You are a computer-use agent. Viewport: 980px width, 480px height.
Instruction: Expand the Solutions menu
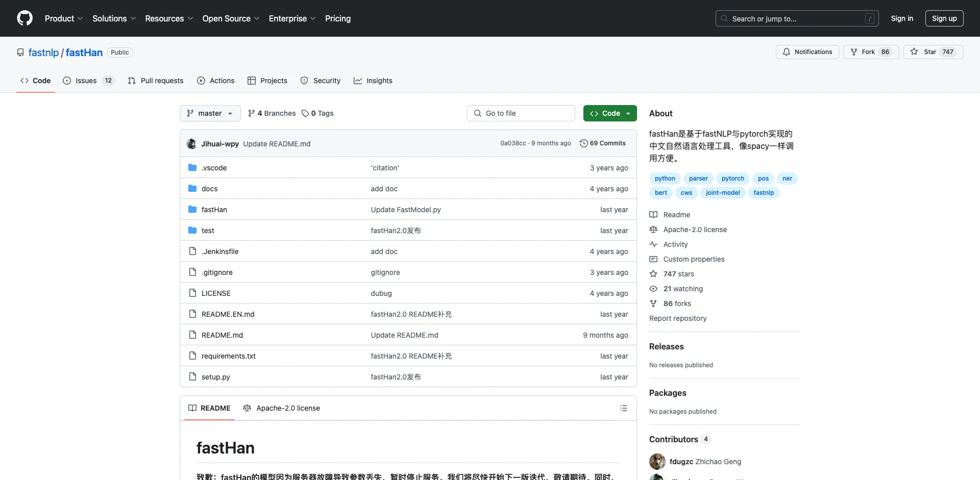pyautogui.click(x=114, y=18)
